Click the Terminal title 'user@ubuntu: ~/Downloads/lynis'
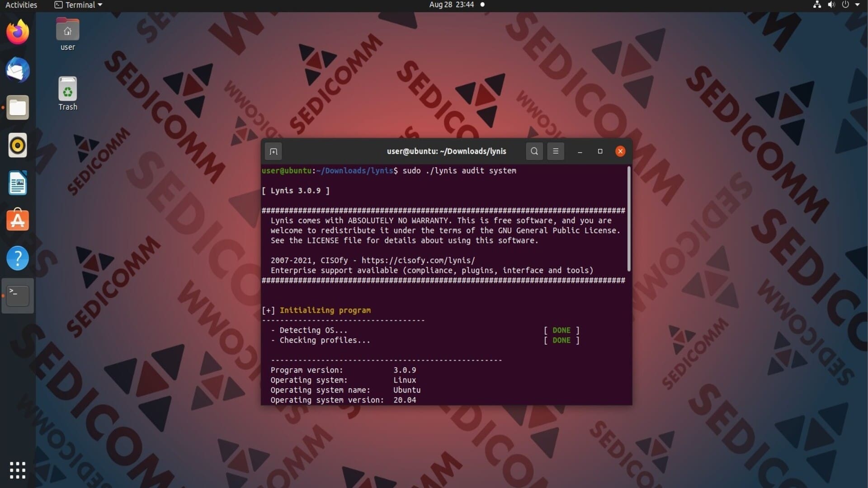The image size is (868, 488). [447, 151]
